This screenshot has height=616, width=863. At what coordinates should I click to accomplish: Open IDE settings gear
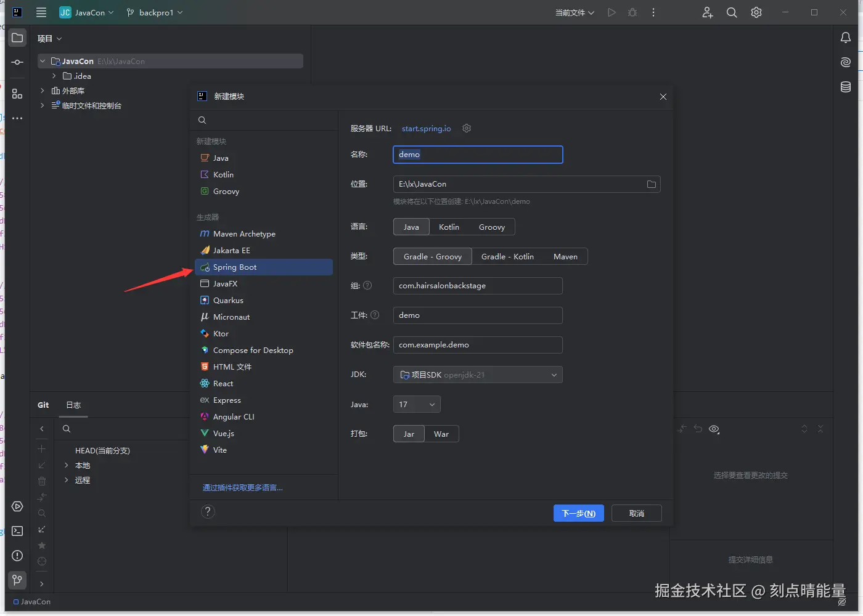(x=756, y=12)
